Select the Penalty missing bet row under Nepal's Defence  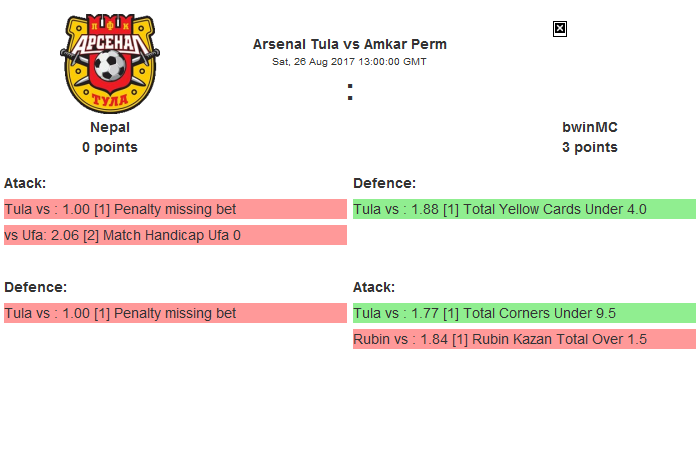point(174,313)
